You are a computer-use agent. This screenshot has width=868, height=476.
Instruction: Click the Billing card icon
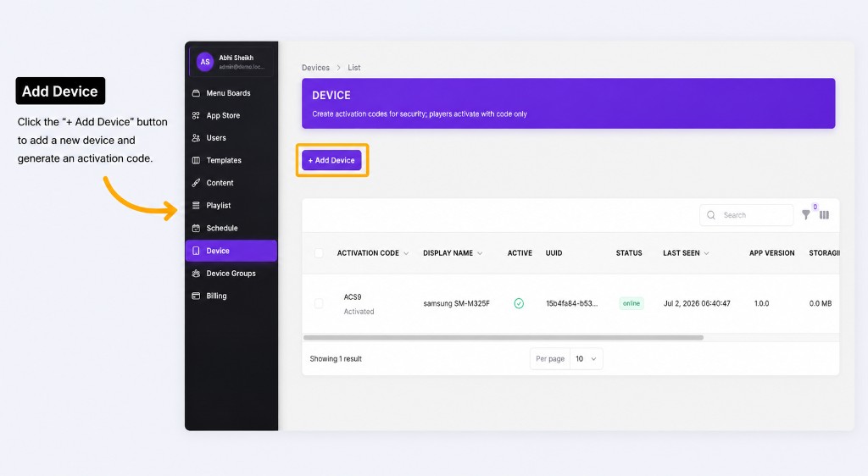coord(196,296)
